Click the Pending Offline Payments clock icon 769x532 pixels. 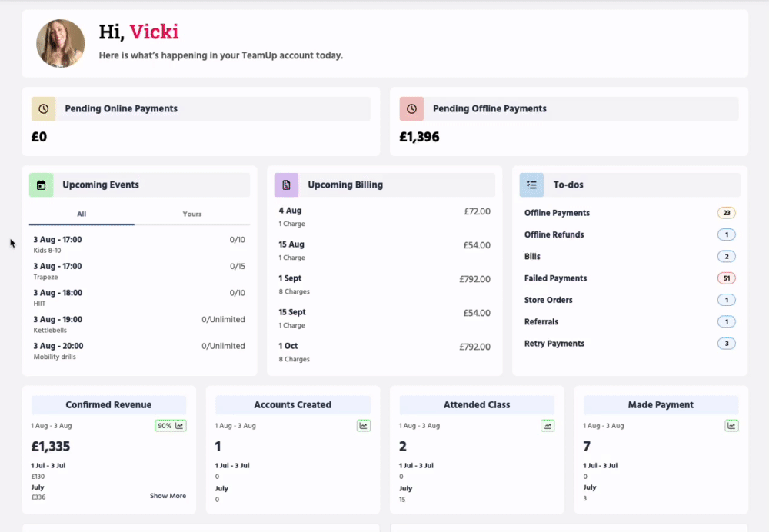[411, 109]
